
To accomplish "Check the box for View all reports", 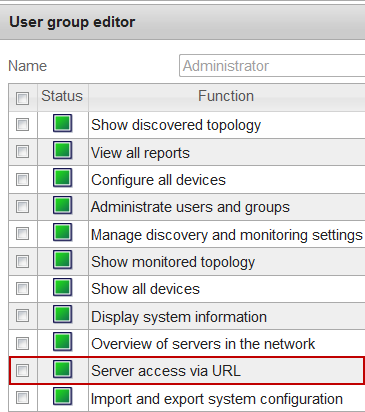I will pyautogui.click(x=22, y=152).
